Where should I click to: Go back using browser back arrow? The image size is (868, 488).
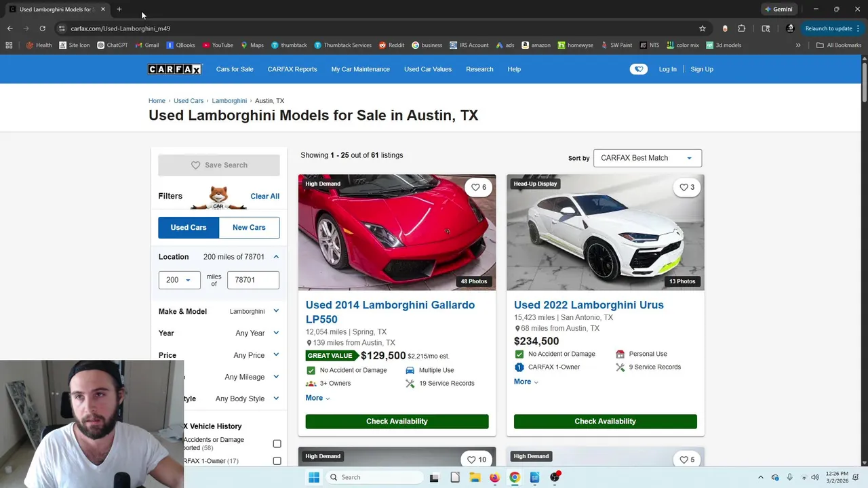pyautogui.click(x=9, y=28)
